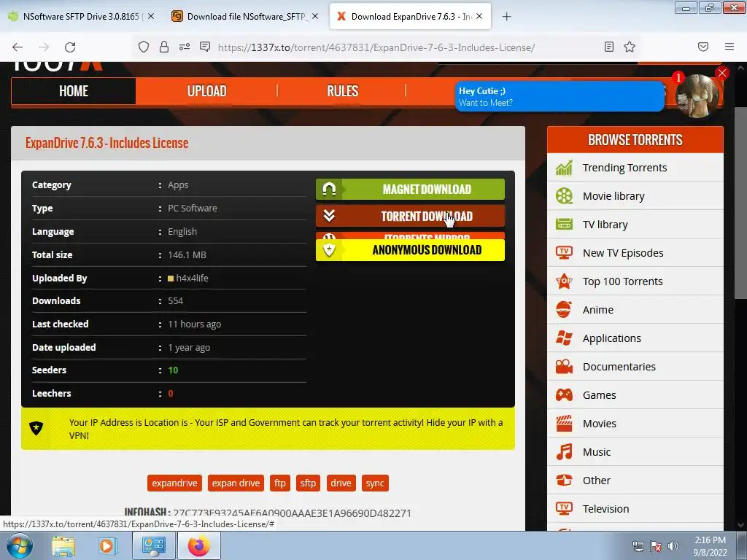The width and height of the screenshot is (747, 560).
Task: Click the expandrive tag
Action: (174, 483)
